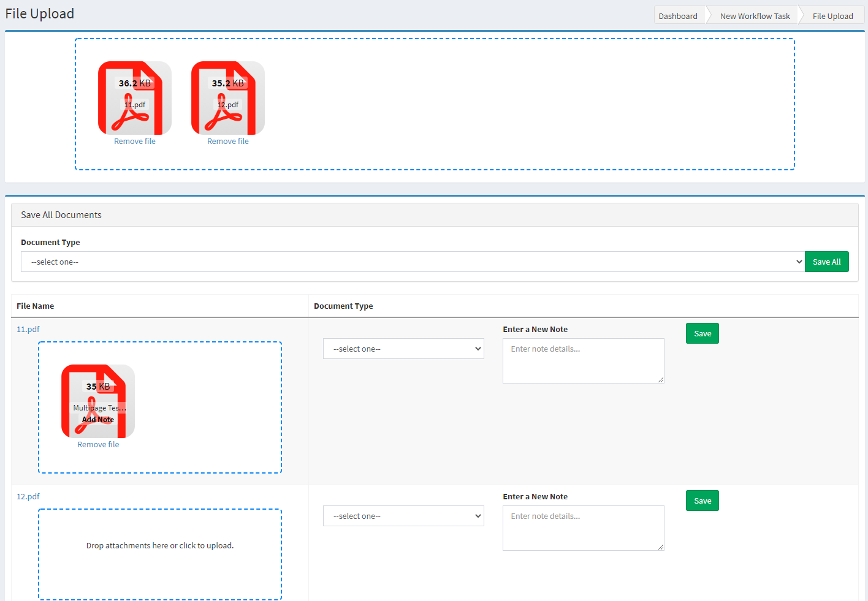Focus the note field for 12.pdf

[x=584, y=528]
